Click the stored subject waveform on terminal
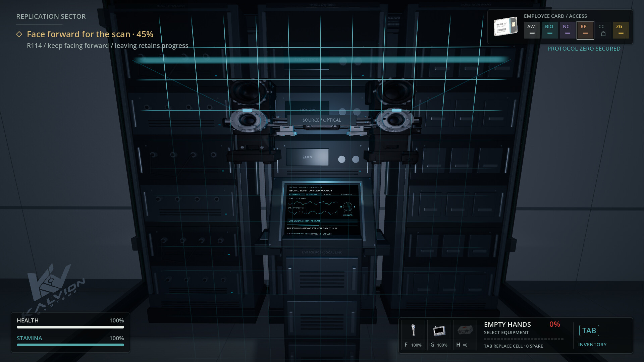Image resolution: width=644 pixels, height=362 pixels. [x=313, y=203]
